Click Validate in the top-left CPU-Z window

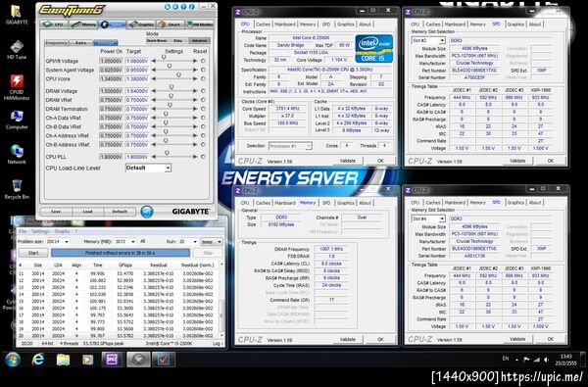click(x=348, y=161)
